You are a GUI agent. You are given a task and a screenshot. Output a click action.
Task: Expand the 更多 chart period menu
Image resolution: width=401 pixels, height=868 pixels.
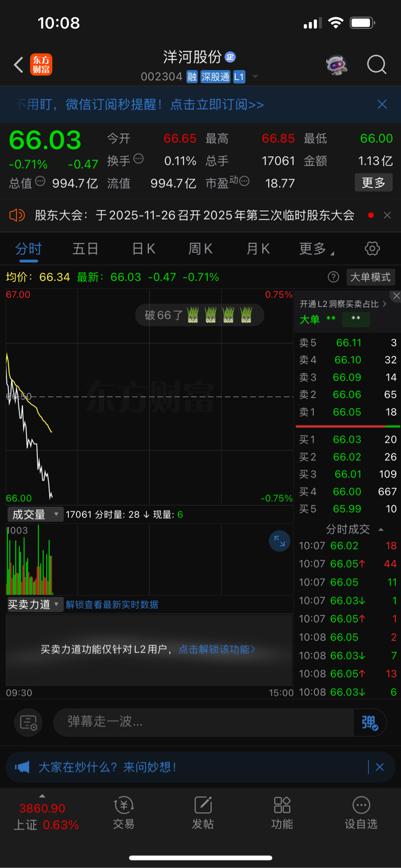[x=316, y=249]
